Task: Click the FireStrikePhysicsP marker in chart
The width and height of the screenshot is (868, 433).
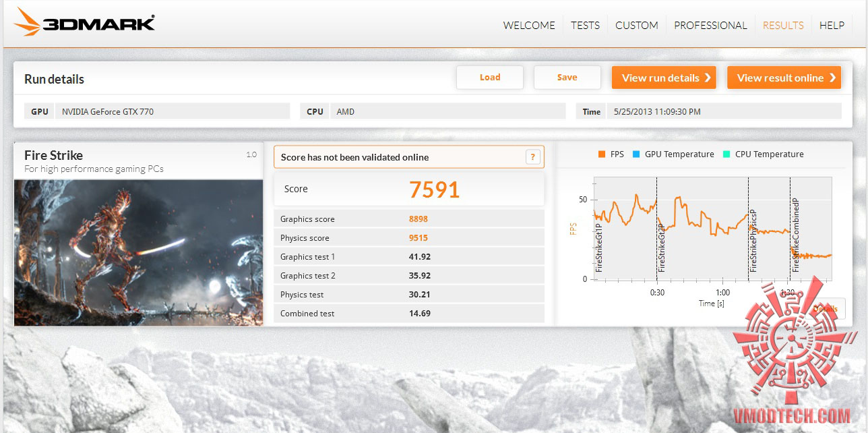Action: coord(753,241)
